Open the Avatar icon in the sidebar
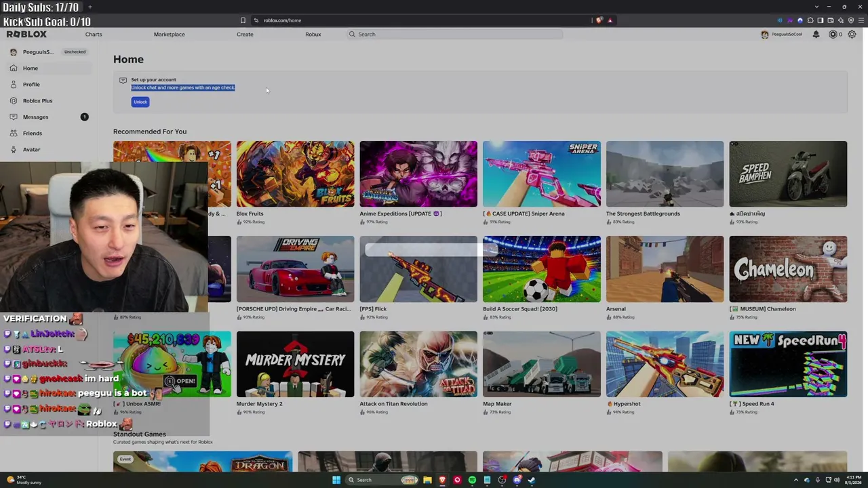The height and width of the screenshot is (488, 868). pyautogui.click(x=14, y=149)
